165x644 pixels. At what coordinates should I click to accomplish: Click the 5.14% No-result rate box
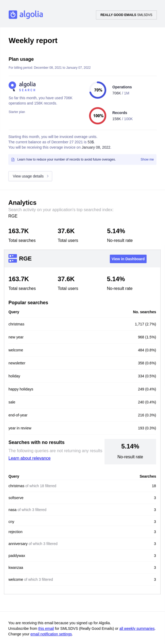coord(130,451)
